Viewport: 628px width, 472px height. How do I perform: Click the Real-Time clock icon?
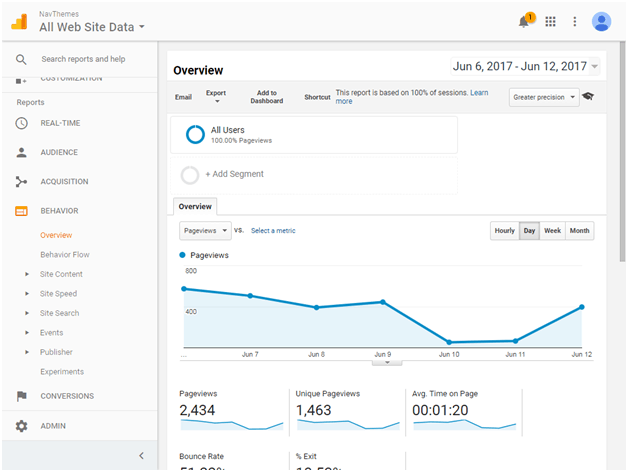coord(22,123)
